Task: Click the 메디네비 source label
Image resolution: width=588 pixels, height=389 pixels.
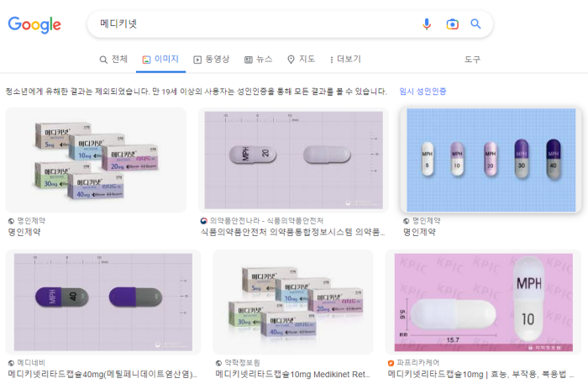Action: [31, 363]
